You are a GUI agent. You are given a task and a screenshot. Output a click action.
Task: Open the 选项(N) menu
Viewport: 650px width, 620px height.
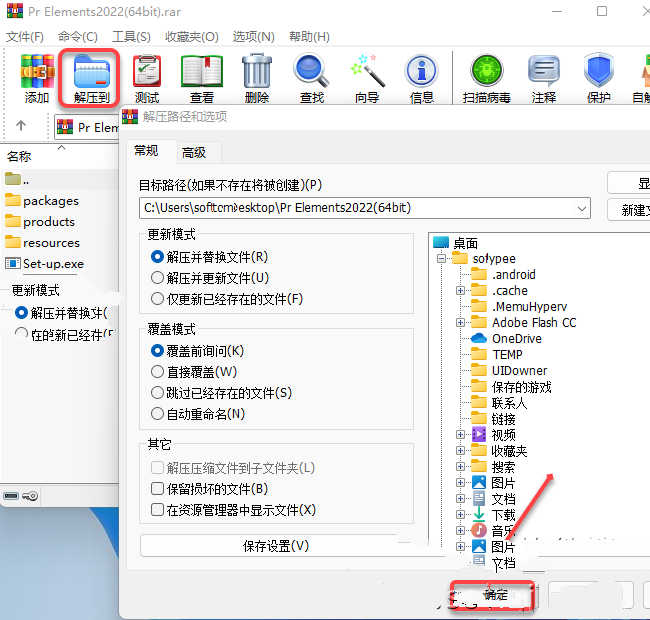(x=253, y=37)
